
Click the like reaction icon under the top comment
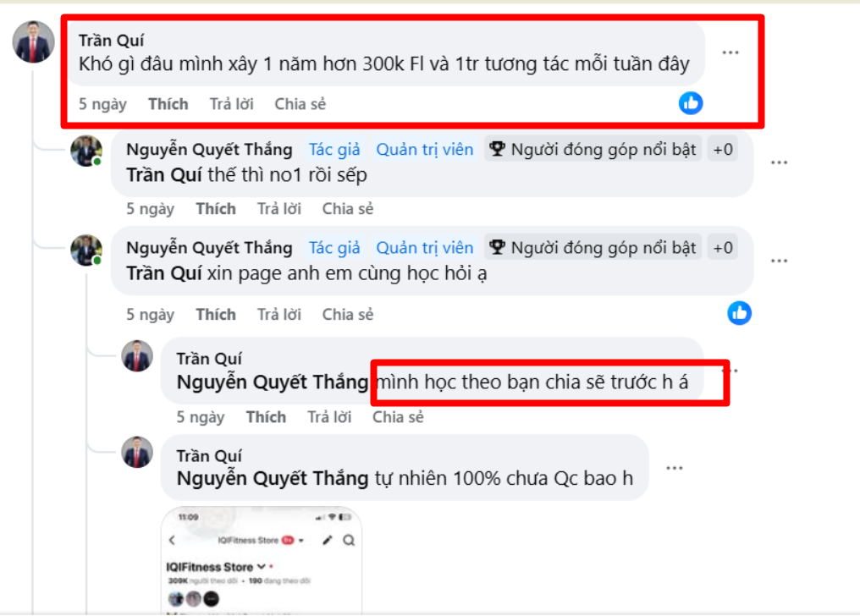click(x=691, y=104)
